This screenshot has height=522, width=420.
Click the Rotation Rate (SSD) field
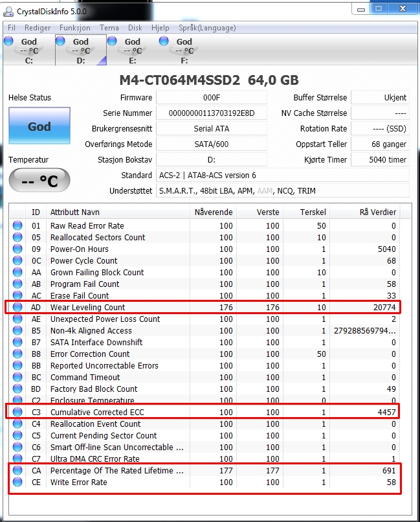click(380, 128)
